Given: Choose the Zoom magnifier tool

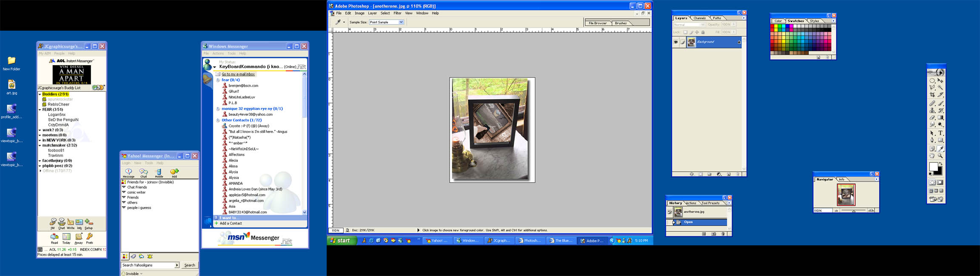Looking at the screenshot, I should point(940,156).
